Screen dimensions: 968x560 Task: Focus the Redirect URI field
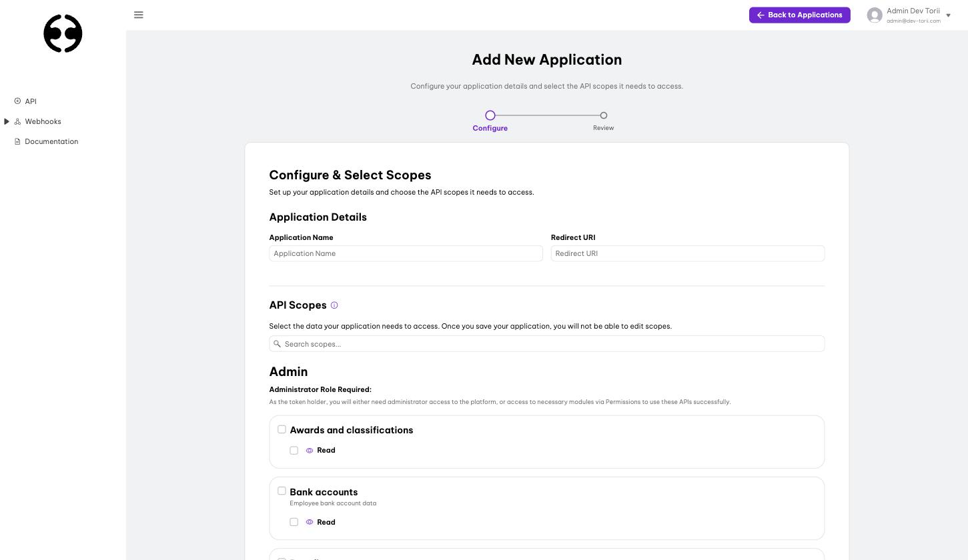tap(688, 253)
